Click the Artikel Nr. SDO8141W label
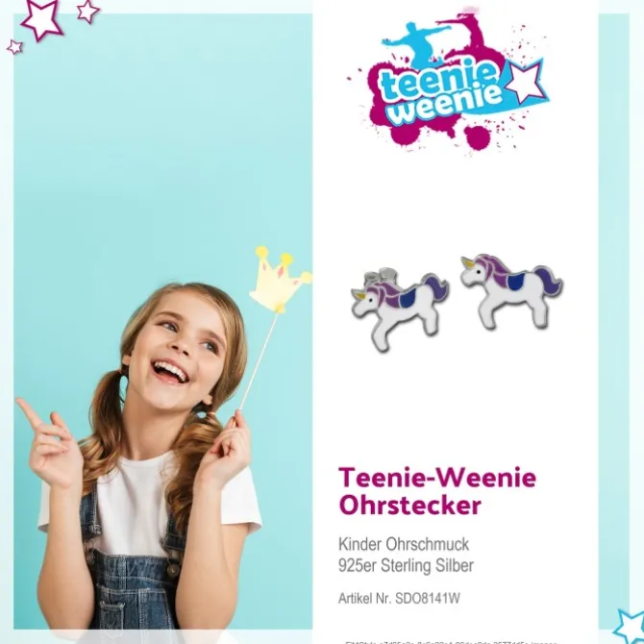This screenshot has width=644, height=644. click(399, 599)
